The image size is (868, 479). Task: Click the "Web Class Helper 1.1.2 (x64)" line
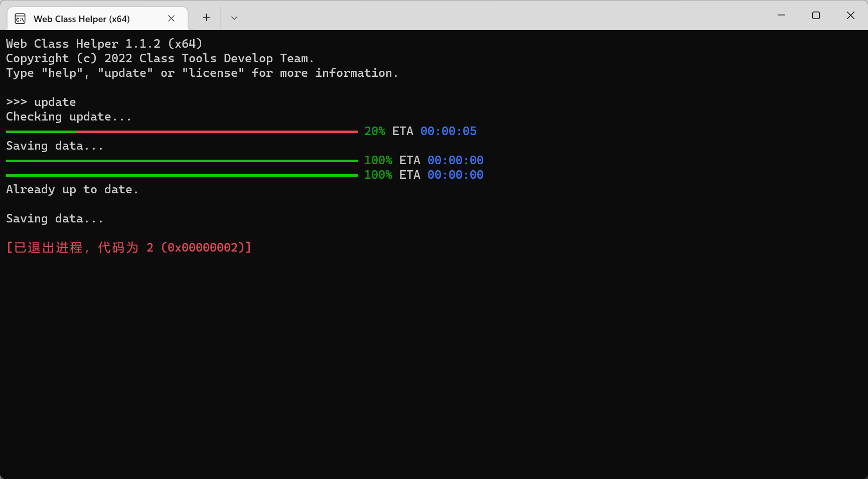(104, 44)
